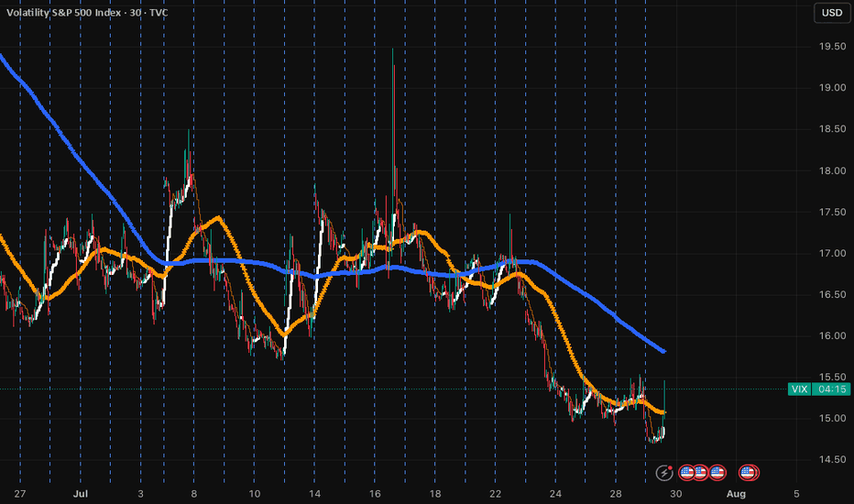The width and height of the screenshot is (854, 504).
Task: Click the 30 date label on time axis
Action: click(675, 494)
